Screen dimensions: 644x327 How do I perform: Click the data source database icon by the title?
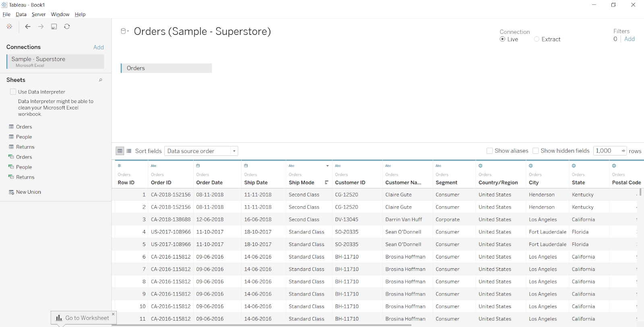[124, 31]
